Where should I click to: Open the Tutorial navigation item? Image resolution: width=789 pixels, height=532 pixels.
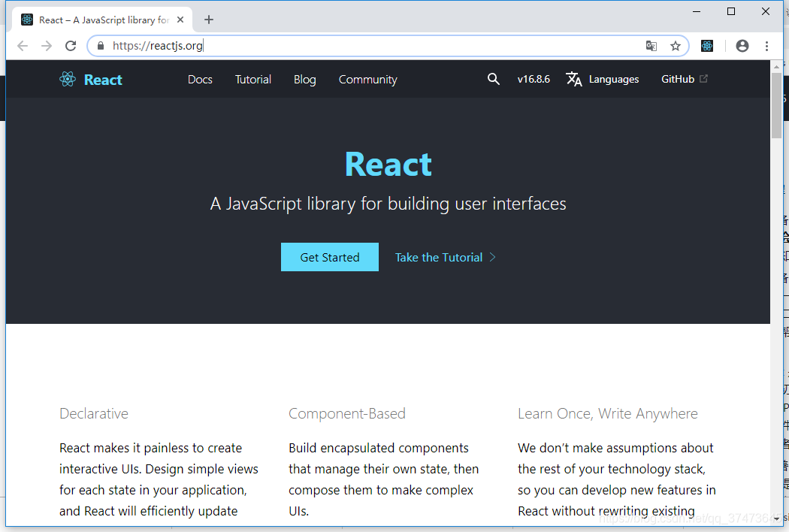[x=253, y=79]
